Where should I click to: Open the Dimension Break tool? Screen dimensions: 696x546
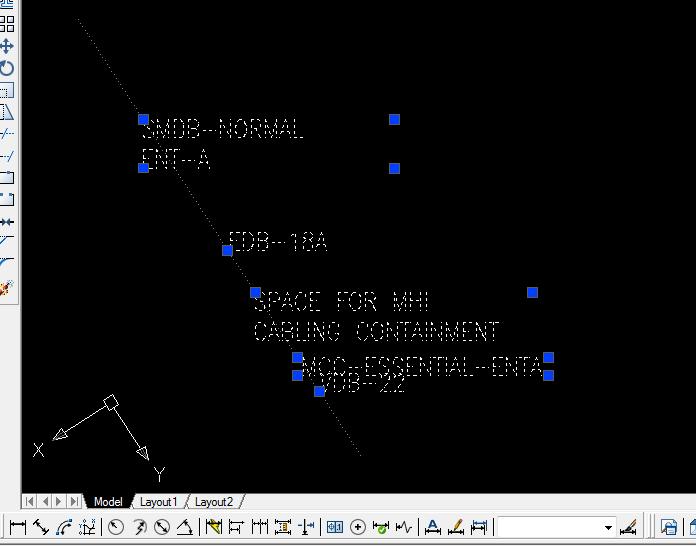coord(306,527)
